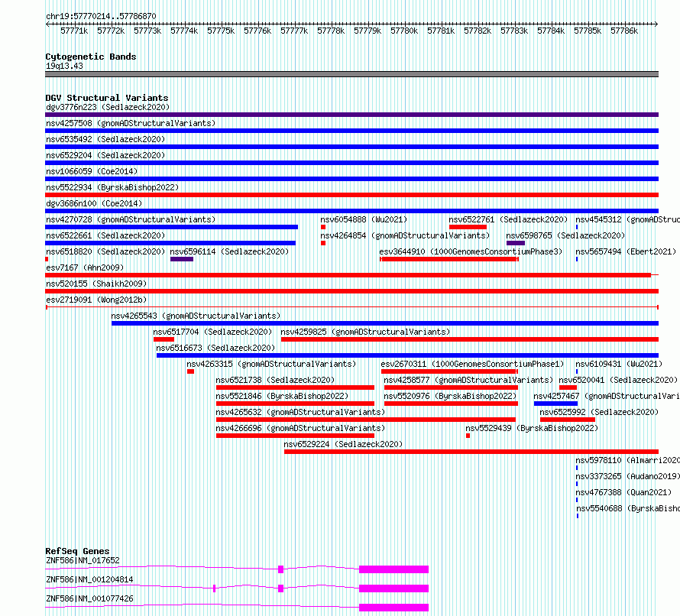
Task: Select the nsv5529439 (ByrskaBishop2022) label
Action: coord(532,428)
